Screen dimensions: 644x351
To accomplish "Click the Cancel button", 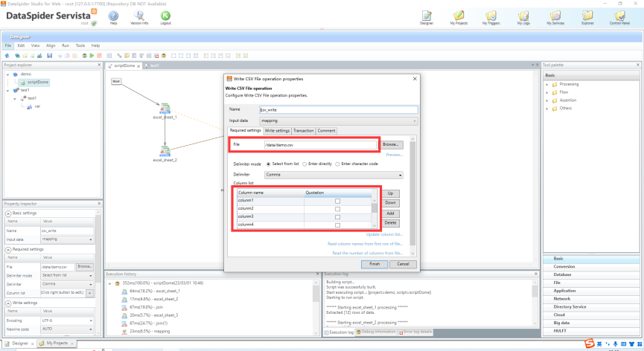I will coord(403,264).
